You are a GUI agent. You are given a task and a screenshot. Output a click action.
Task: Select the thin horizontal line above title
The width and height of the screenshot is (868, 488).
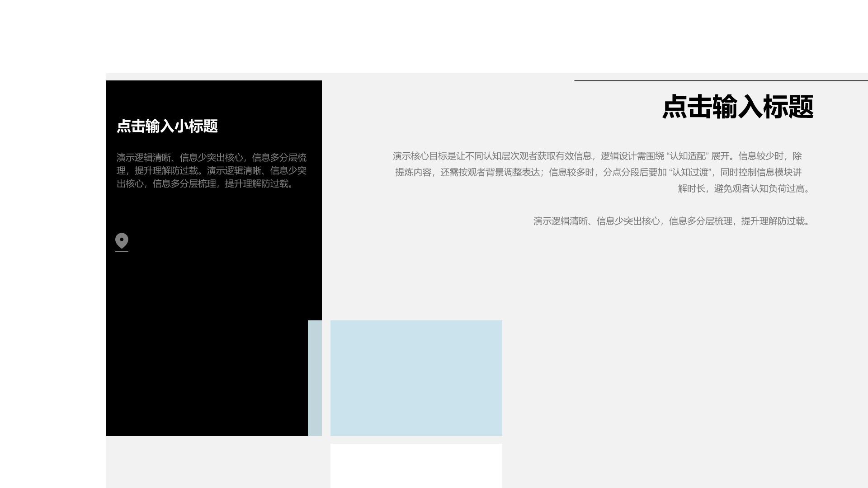(721, 80)
